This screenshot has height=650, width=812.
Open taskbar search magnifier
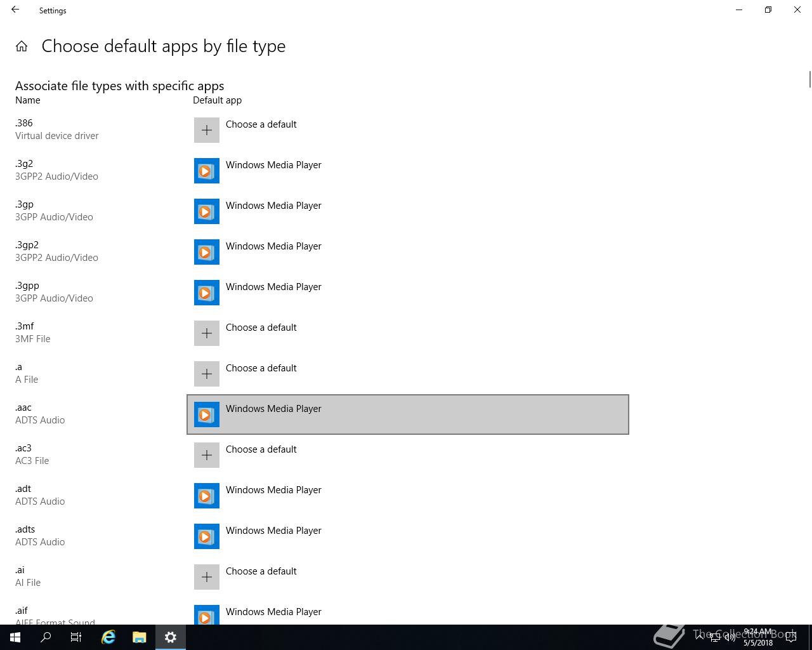[46, 637]
